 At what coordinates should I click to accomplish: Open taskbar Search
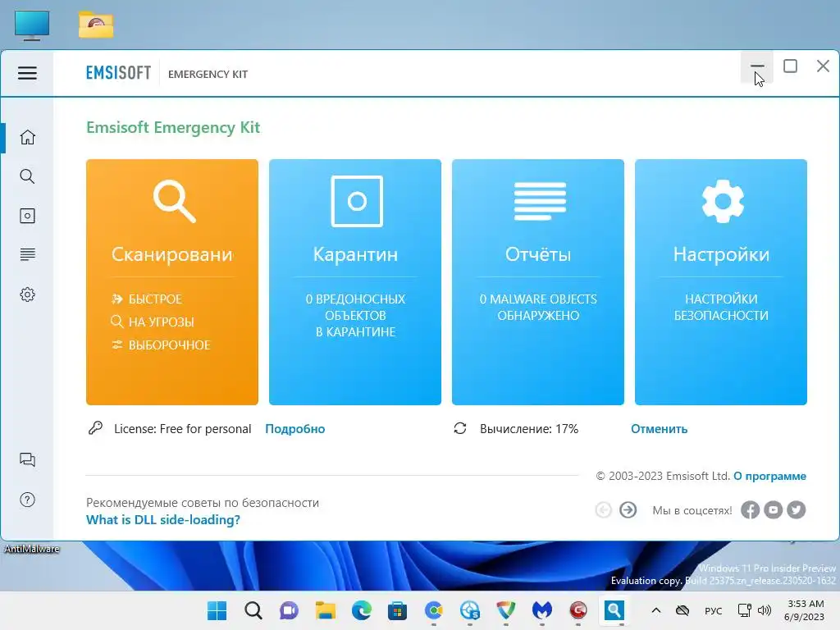[253, 610]
